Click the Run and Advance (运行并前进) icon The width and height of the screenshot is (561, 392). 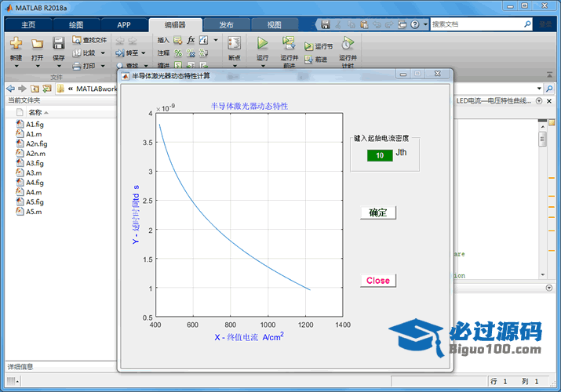tap(289, 43)
